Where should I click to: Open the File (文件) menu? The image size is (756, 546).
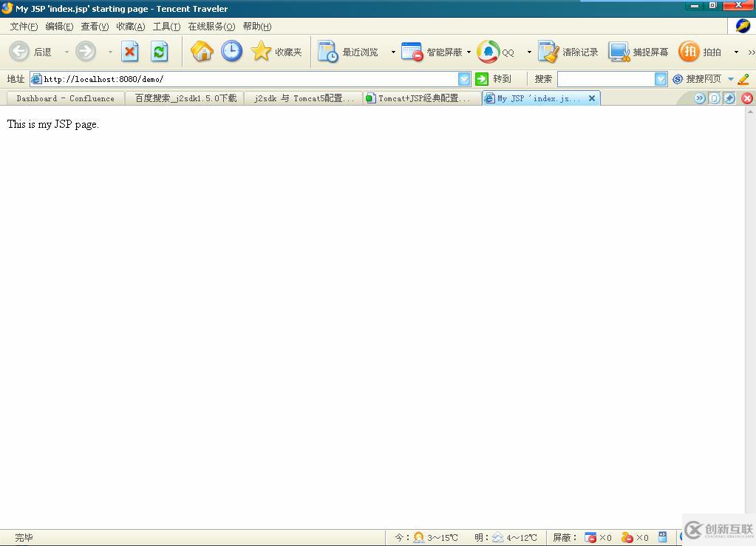click(x=24, y=27)
